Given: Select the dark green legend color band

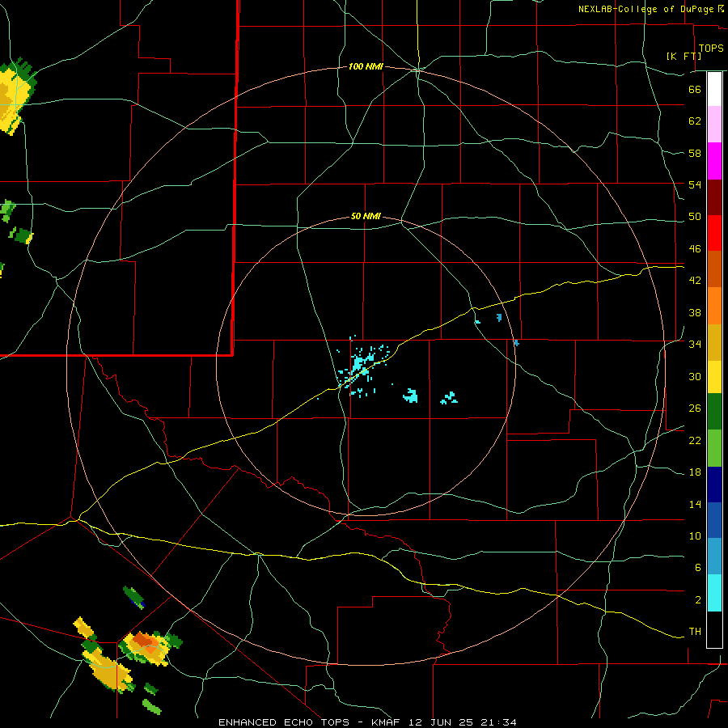Looking at the screenshot, I should click(714, 412).
